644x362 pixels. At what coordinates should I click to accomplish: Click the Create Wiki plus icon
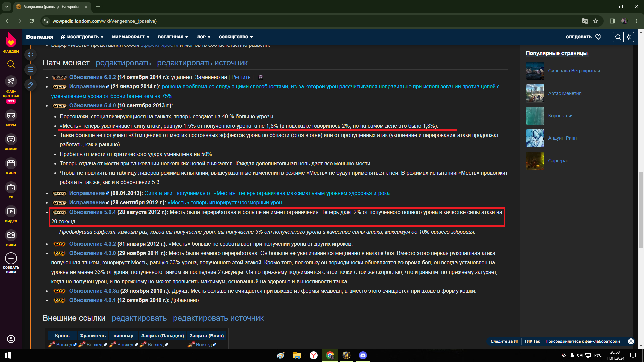11,258
